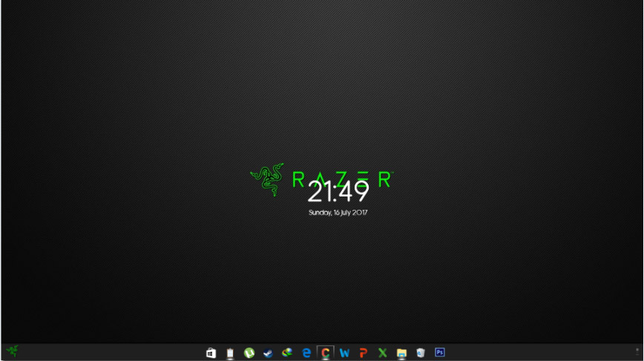Screen dimensions: 644x361
Task: Click the show desktop strip in the taskbar corner
Action: (x=637, y=352)
